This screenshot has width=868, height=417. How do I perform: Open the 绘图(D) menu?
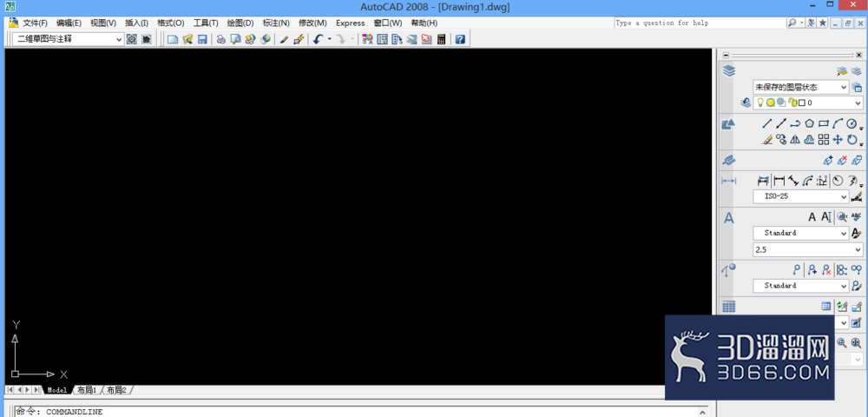[240, 23]
